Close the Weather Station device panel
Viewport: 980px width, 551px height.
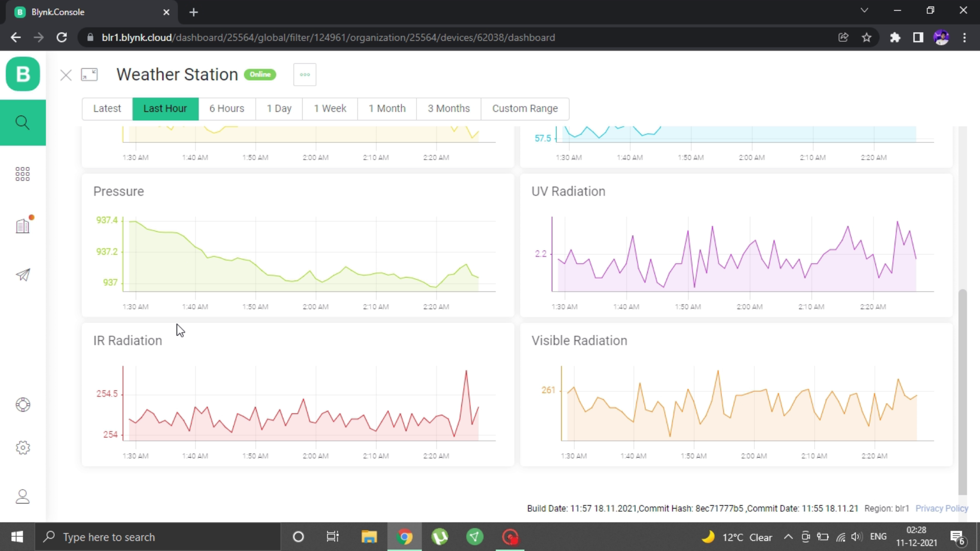click(x=66, y=76)
